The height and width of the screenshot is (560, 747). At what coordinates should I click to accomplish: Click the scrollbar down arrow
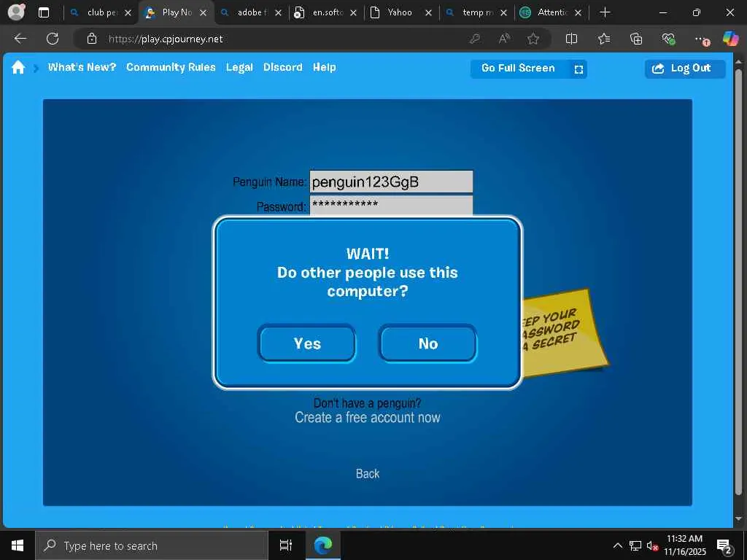click(x=738, y=518)
